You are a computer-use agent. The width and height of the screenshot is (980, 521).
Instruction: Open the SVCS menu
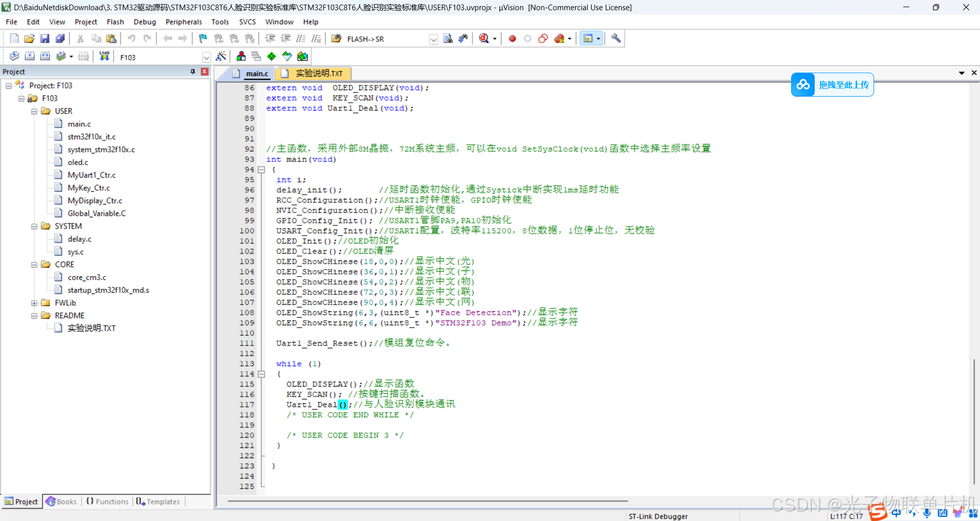tap(247, 22)
